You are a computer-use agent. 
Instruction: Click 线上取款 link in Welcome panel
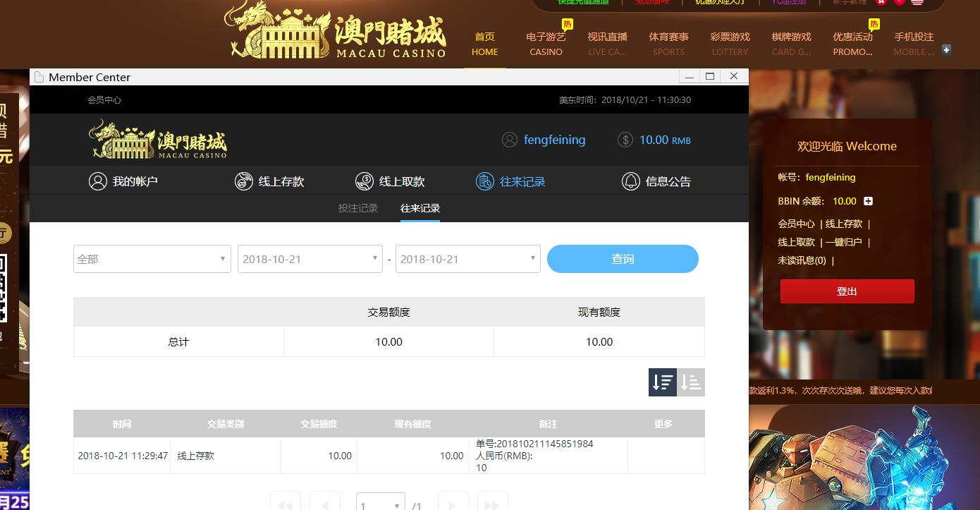(796, 242)
